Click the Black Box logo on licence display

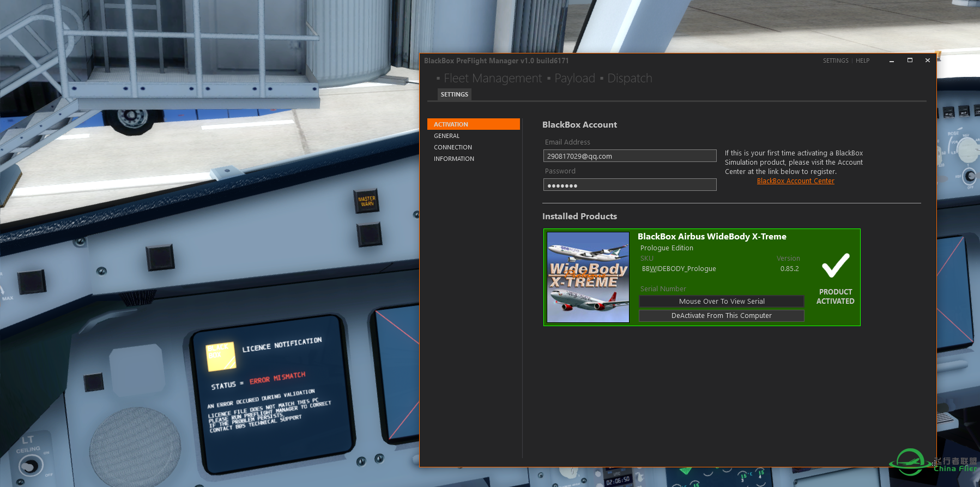tap(220, 356)
